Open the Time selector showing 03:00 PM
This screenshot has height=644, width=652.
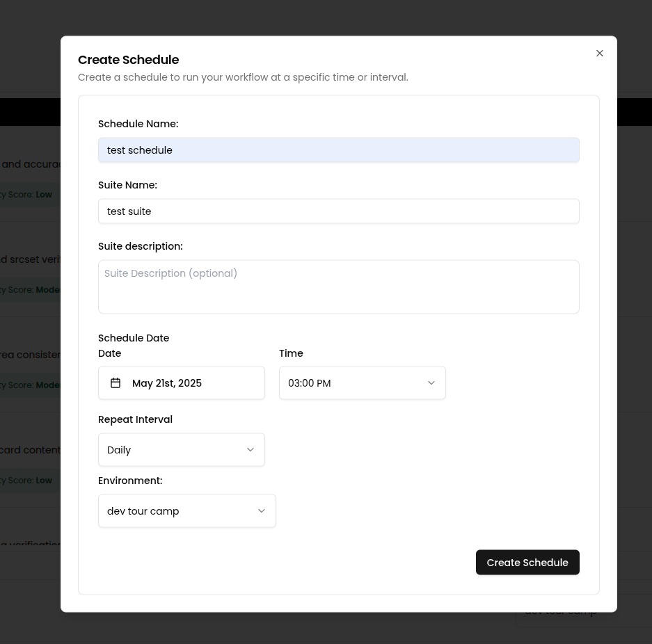[362, 383]
